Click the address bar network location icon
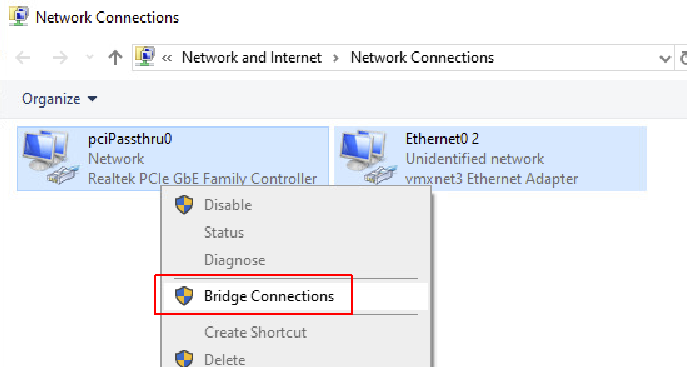This screenshot has width=687, height=367. pyautogui.click(x=145, y=57)
